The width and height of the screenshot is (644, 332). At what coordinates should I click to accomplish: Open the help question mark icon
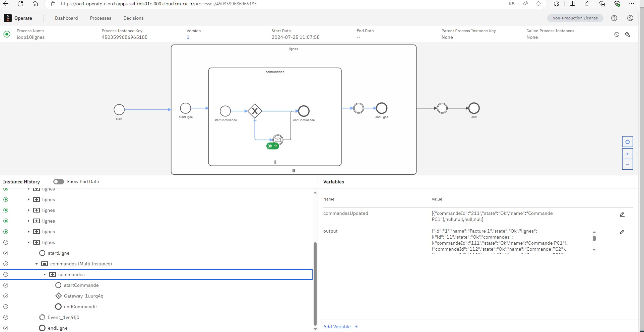[x=614, y=18]
